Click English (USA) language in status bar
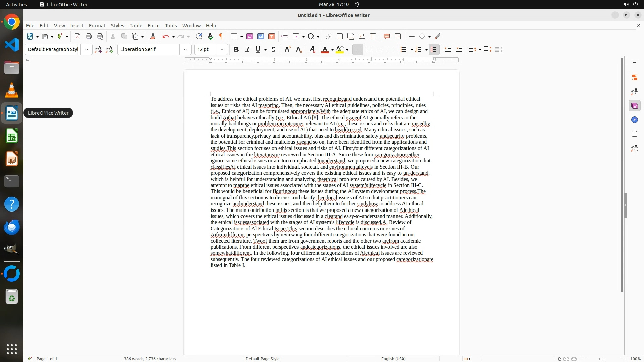Image resolution: width=644 pixels, height=362 pixels. pos(393,359)
